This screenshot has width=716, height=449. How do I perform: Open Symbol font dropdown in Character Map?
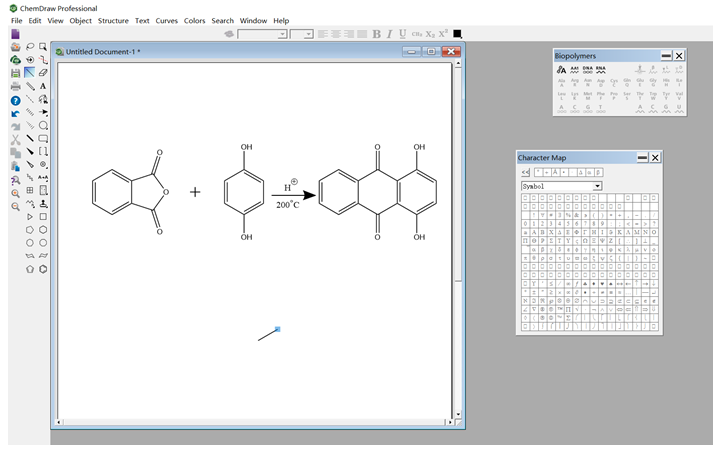coord(597,186)
